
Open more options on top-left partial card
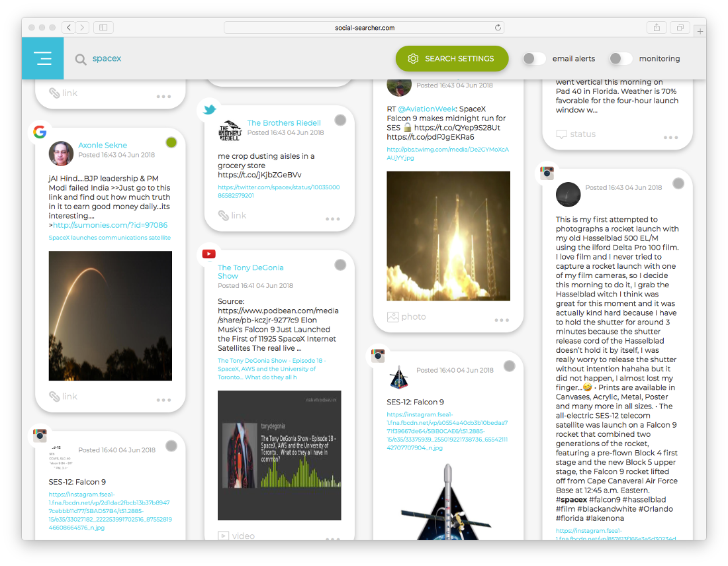point(163,96)
